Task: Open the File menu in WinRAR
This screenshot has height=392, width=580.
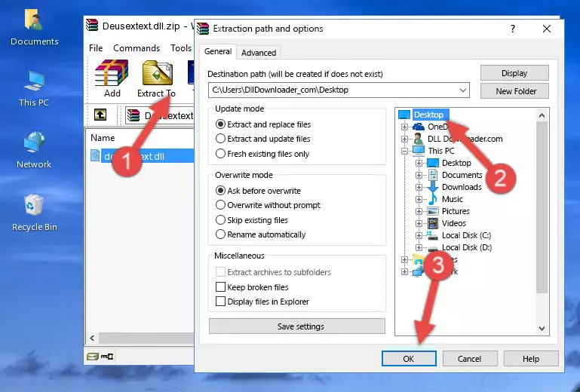Action: pyautogui.click(x=96, y=48)
